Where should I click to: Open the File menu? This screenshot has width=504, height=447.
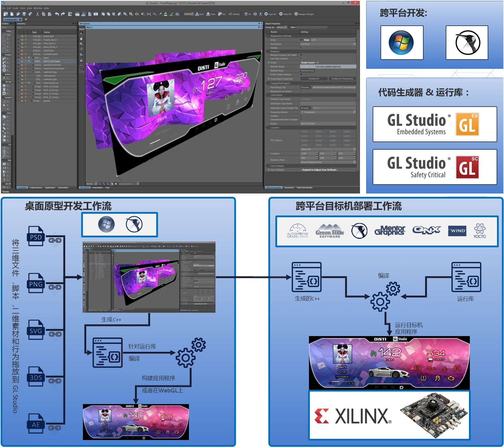[3, 8]
